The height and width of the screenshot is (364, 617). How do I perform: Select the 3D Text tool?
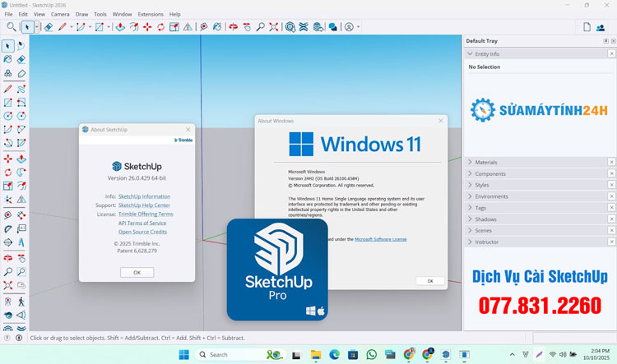point(21,242)
